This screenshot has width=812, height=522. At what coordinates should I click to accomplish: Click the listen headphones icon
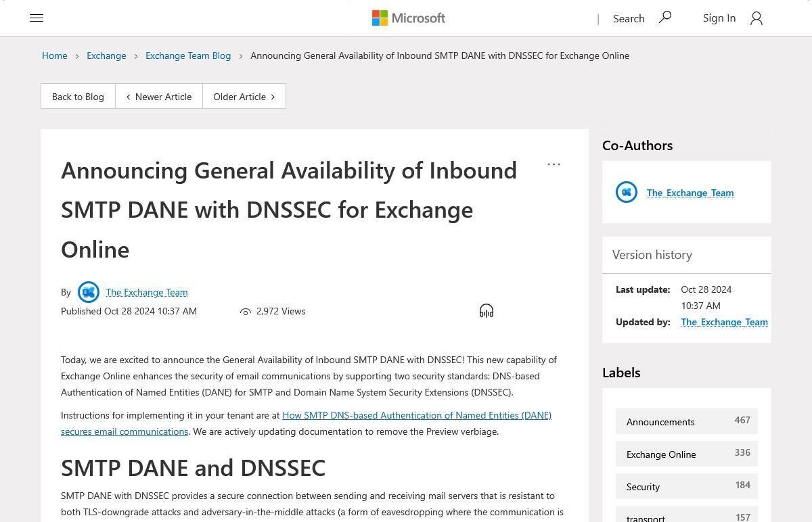click(x=487, y=311)
